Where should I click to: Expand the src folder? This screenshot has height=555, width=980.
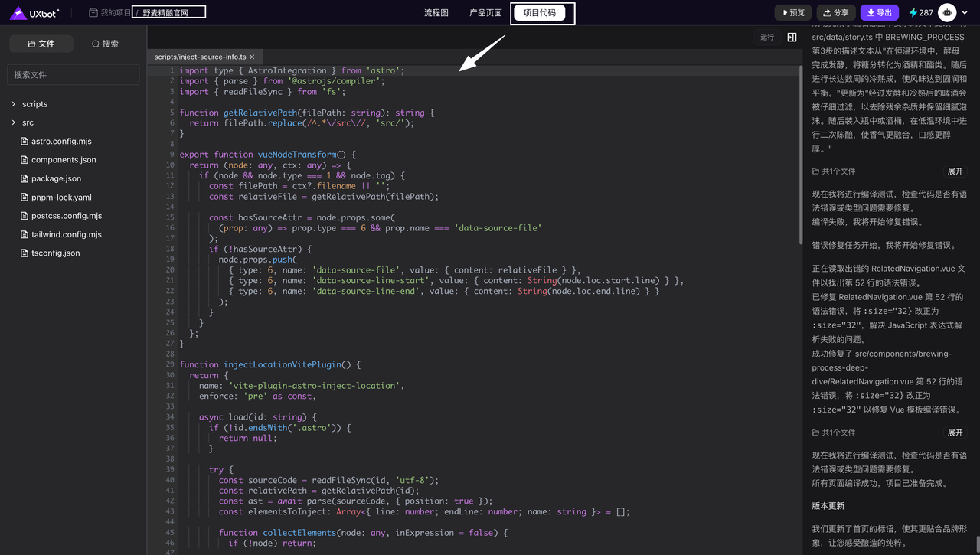28,122
